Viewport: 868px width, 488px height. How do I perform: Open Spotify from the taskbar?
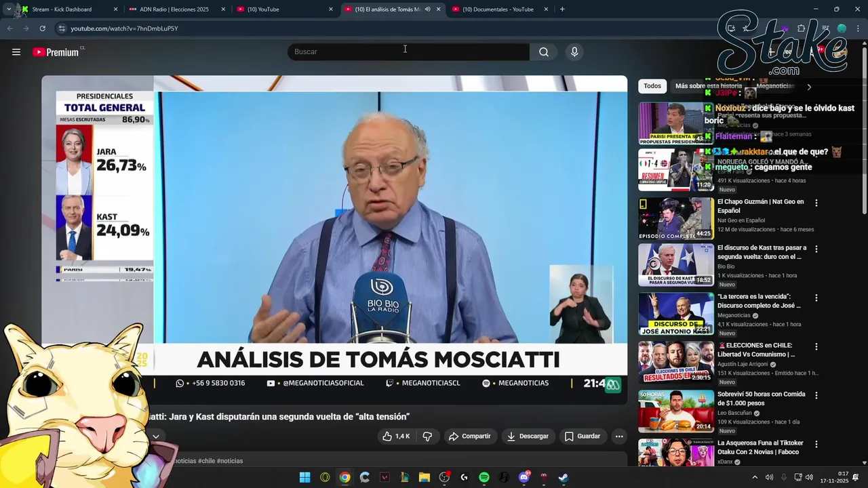pyautogui.click(x=484, y=477)
